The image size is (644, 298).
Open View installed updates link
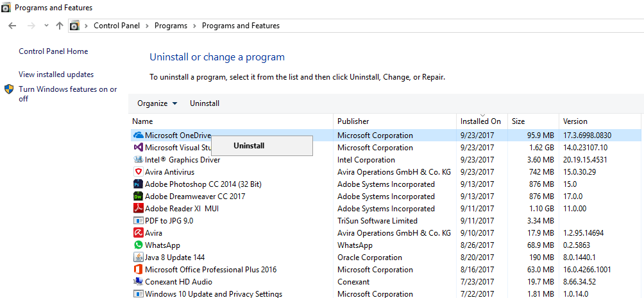coord(56,74)
